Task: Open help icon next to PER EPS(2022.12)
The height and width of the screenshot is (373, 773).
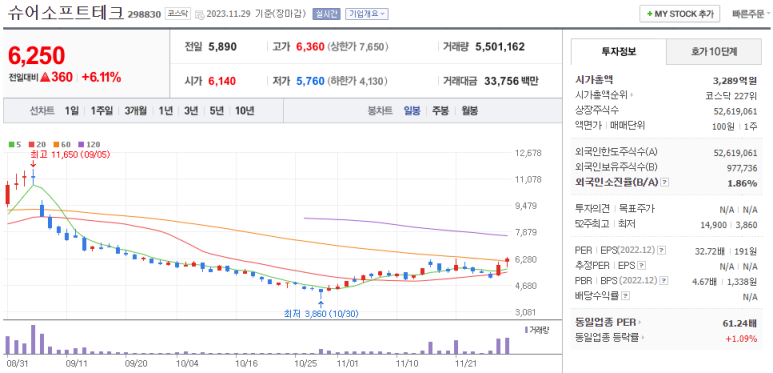Action: click(662, 250)
